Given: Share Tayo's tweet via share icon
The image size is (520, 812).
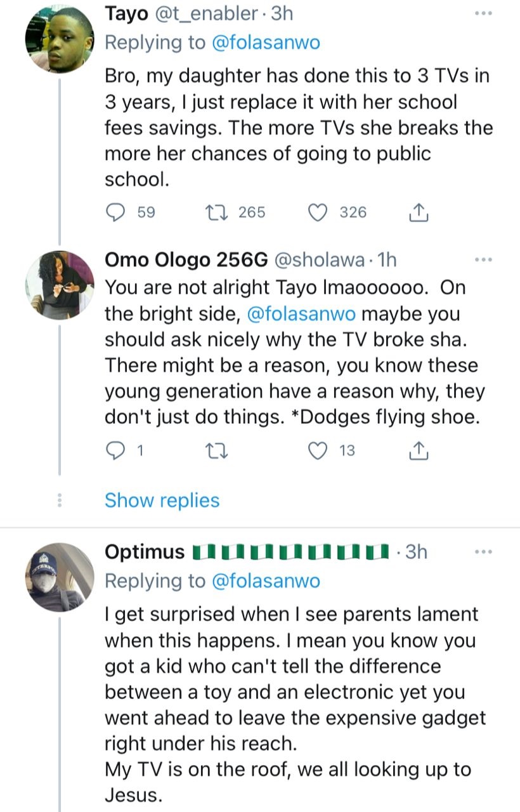Looking at the screenshot, I should (x=419, y=213).
